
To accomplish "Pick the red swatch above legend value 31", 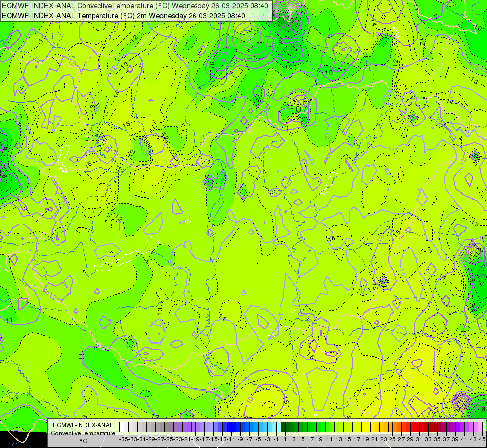I will click(x=417, y=427).
